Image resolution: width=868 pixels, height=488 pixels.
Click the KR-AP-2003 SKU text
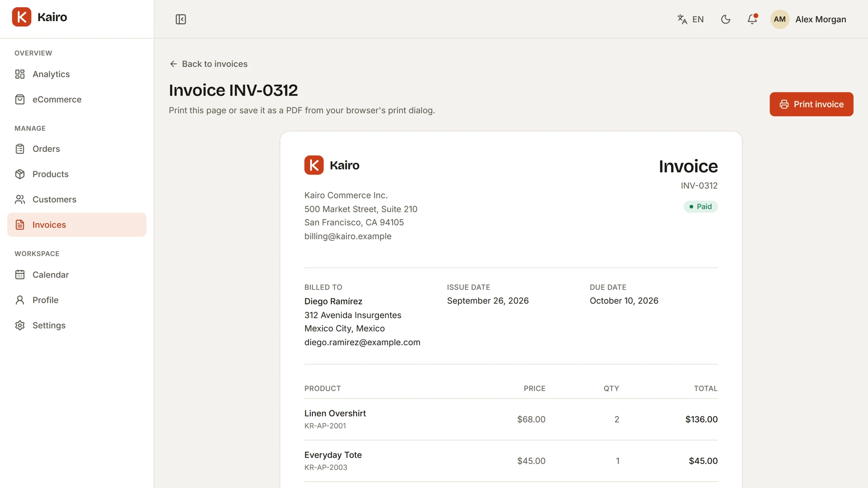click(x=325, y=468)
